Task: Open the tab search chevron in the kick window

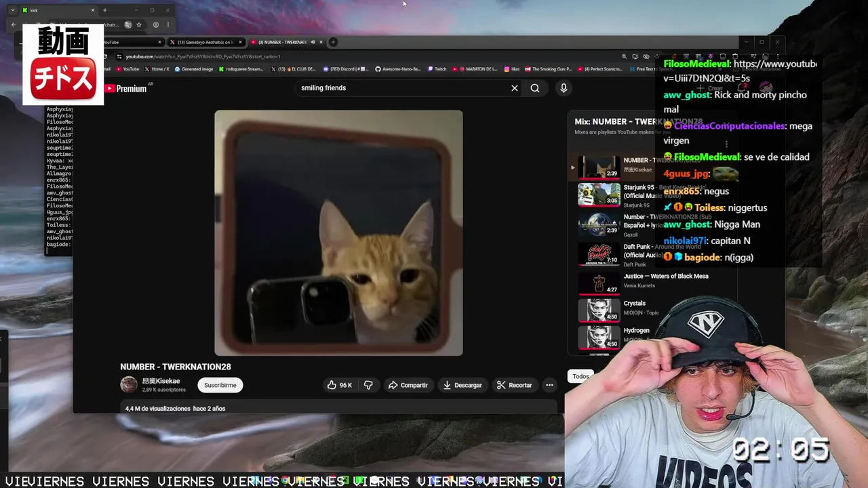Action: click(12, 10)
